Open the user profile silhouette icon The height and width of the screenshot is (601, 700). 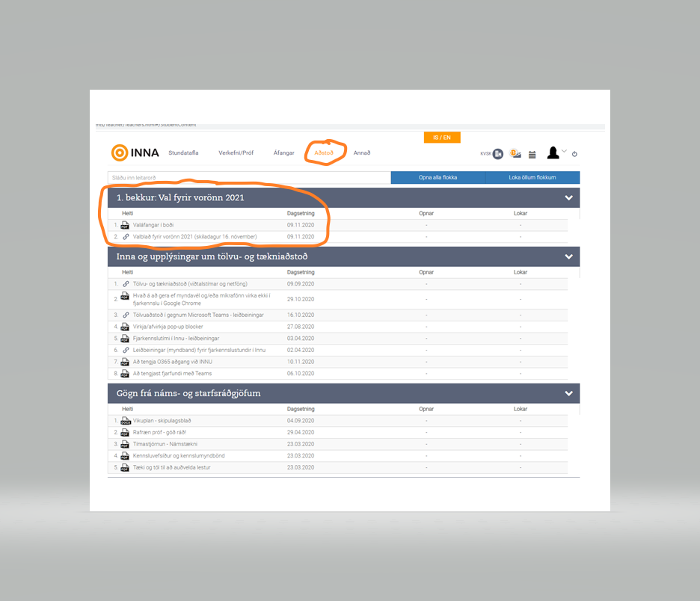coord(553,152)
